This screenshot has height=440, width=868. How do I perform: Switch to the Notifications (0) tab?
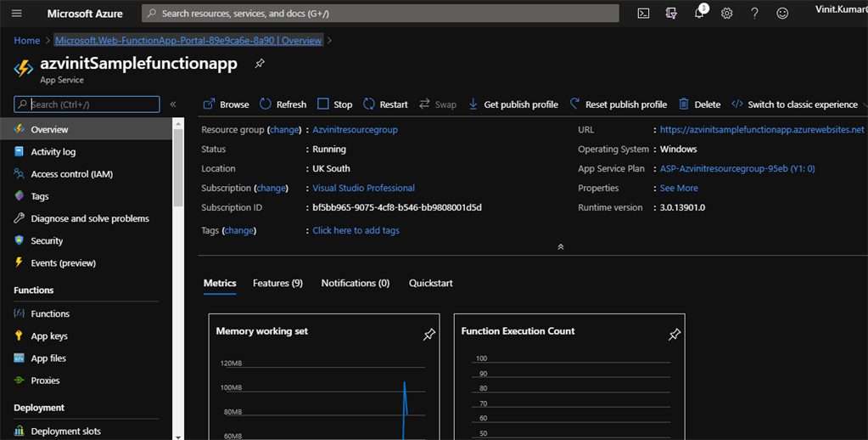[x=356, y=283]
